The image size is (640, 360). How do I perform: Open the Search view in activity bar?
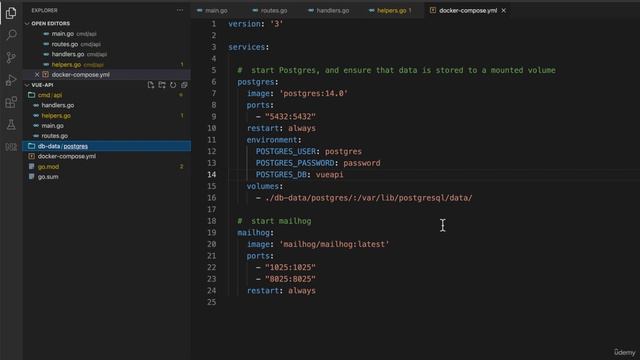click(x=11, y=35)
